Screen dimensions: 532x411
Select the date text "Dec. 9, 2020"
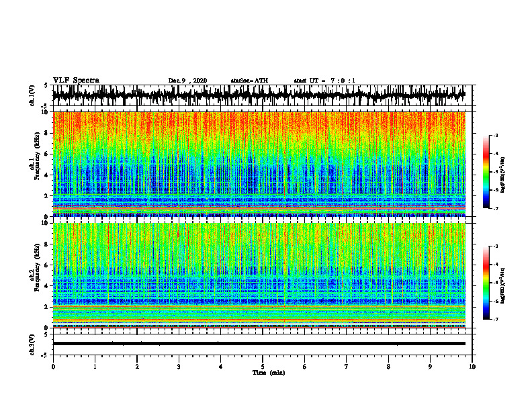click(x=187, y=81)
